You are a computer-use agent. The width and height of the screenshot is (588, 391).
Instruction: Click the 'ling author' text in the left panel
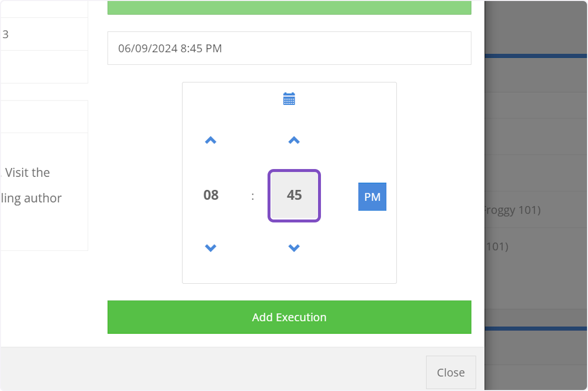click(x=31, y=198)
